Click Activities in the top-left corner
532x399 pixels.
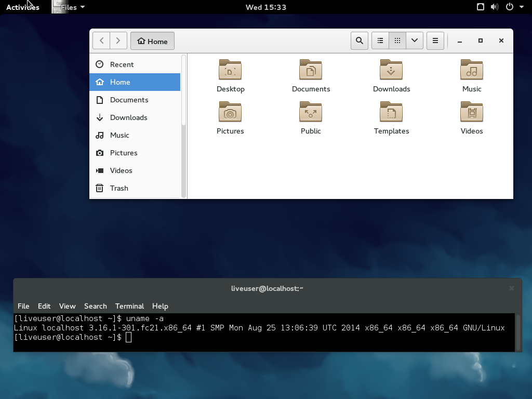[x=22, y=7]
